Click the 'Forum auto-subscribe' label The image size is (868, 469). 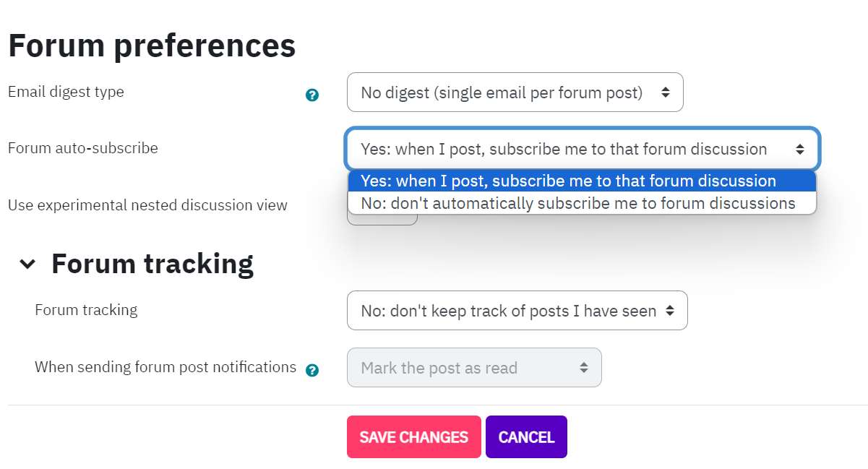coord(83,148)
